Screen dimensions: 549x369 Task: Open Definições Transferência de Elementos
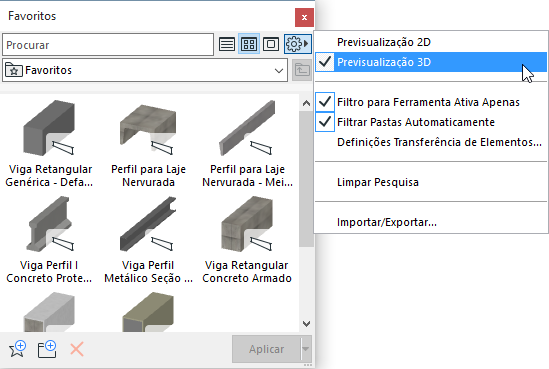(x=431, y=142)
